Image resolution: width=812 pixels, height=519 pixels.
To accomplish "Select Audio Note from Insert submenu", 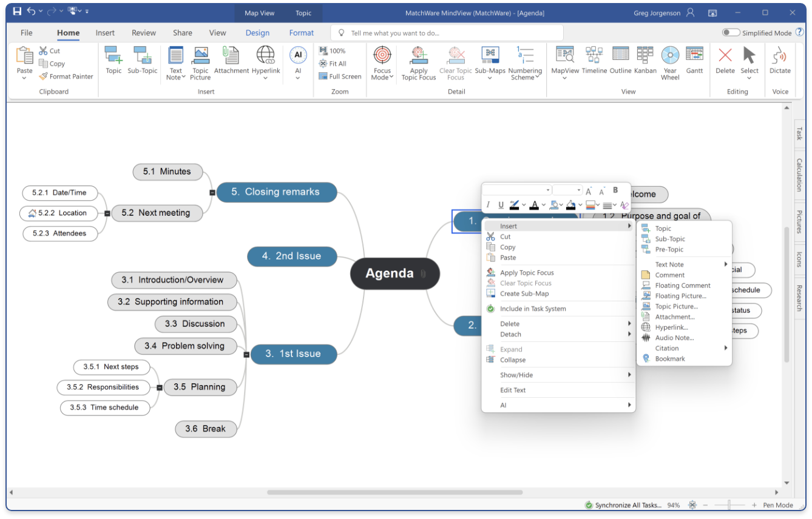I will 674,338.
